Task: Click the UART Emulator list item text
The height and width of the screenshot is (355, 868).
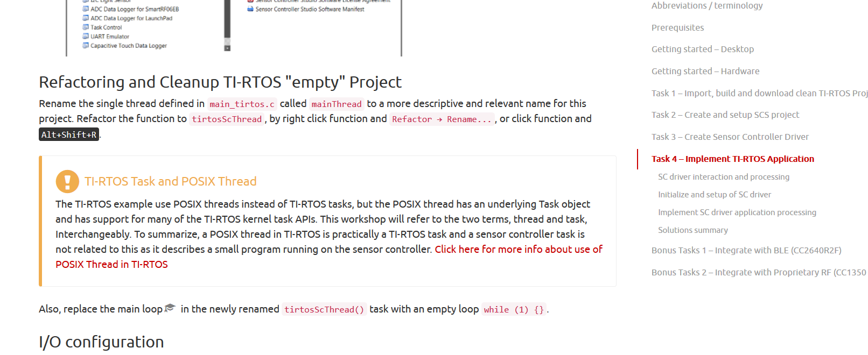Action: (x=110, y=37)
